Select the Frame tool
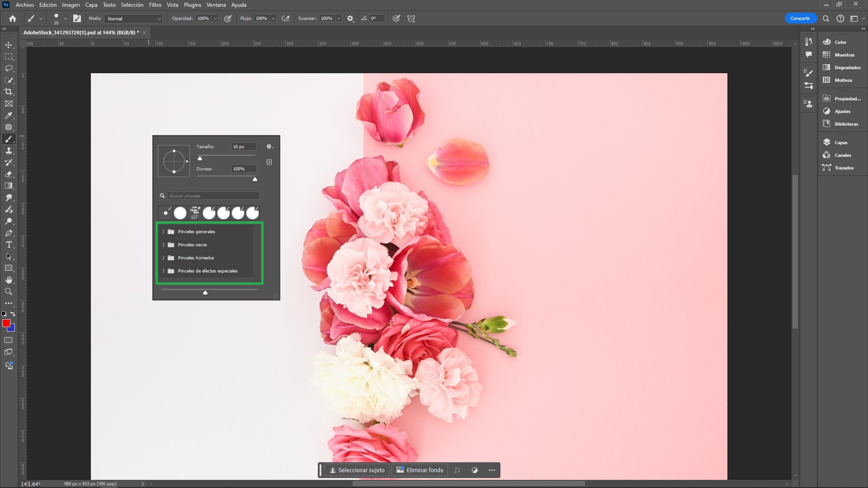The width and height of the screenshot is (868, 488). [x=9, y=103]
